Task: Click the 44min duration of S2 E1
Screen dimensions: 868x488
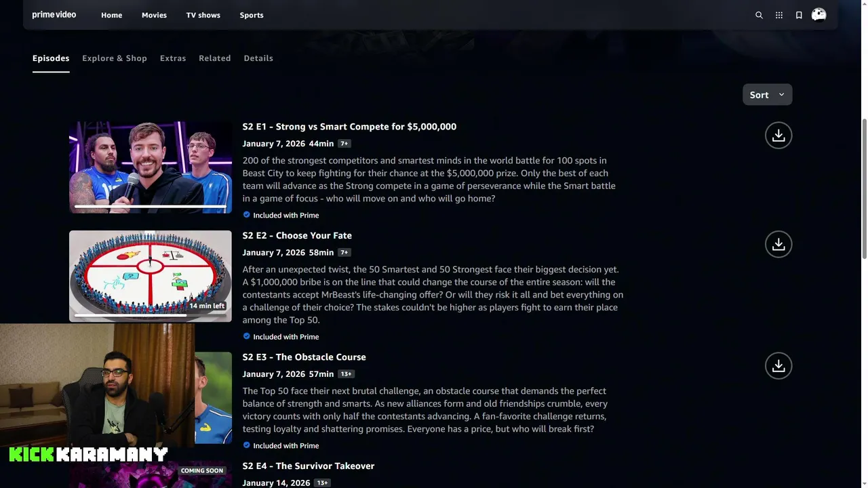Action: pyautogui.click(x=321, y=144)
